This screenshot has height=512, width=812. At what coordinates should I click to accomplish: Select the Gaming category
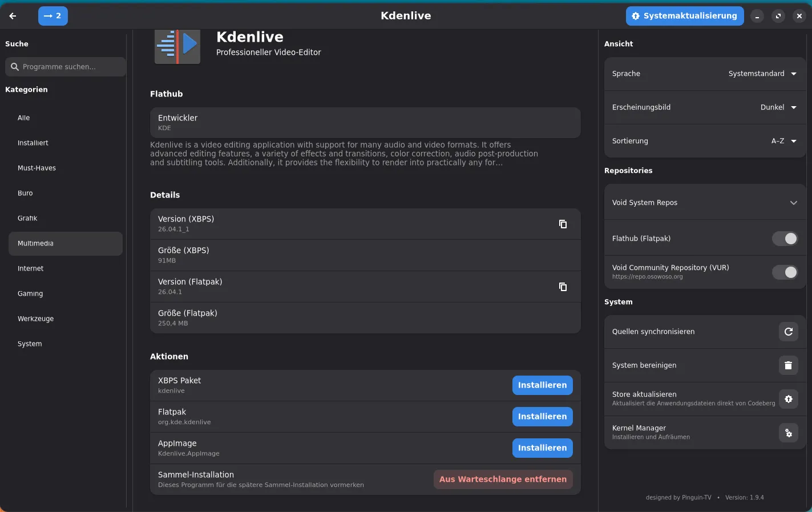66,293
